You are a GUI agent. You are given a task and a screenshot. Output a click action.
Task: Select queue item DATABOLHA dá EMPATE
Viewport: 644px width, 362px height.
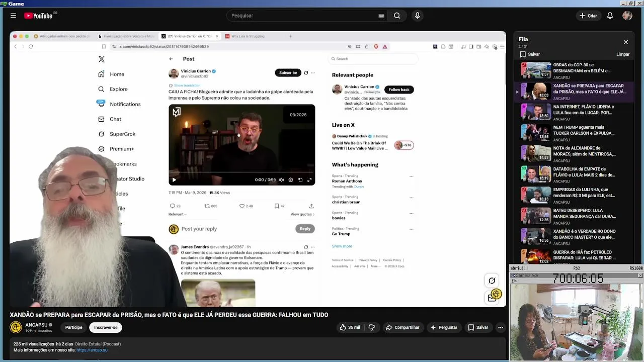pyautogui.click(x=573, y=175)
